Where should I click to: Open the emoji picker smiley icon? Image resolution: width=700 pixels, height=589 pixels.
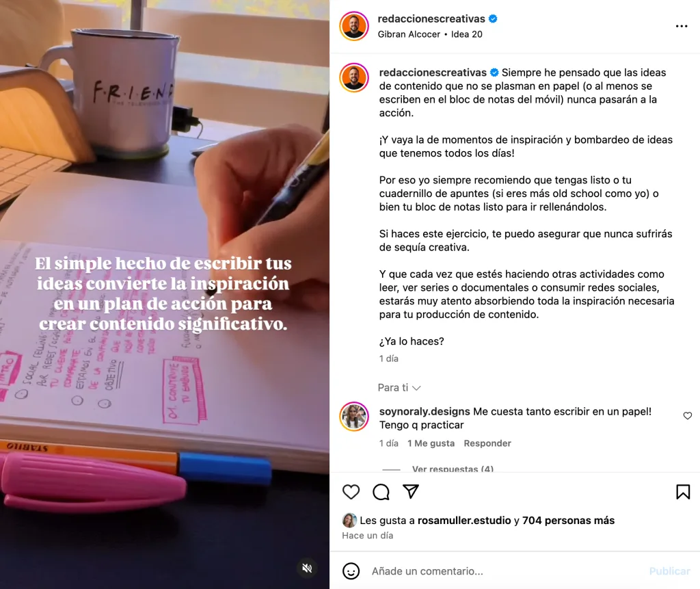pos(351,571)
